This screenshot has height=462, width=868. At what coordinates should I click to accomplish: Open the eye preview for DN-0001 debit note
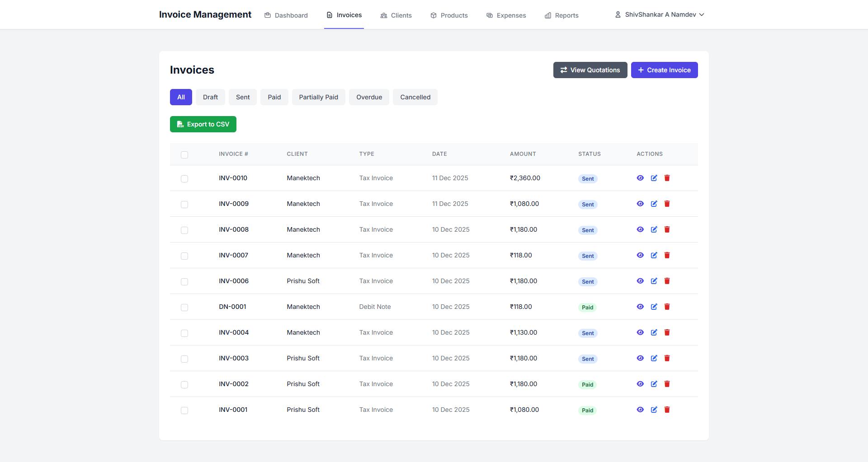tap(640, 307)
